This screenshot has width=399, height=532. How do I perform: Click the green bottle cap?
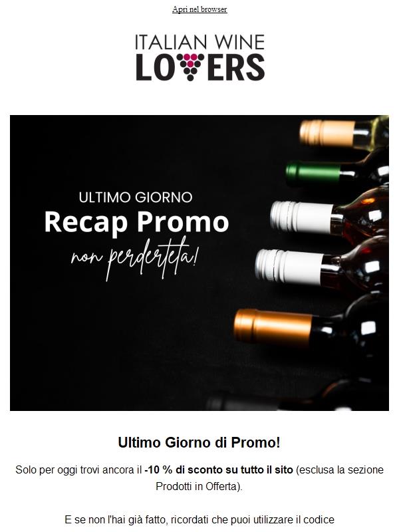[x=313, y=173]
